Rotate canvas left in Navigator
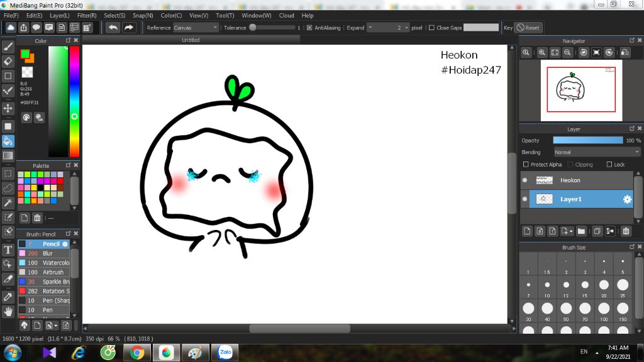644x362 pixels. coord(584,53)
